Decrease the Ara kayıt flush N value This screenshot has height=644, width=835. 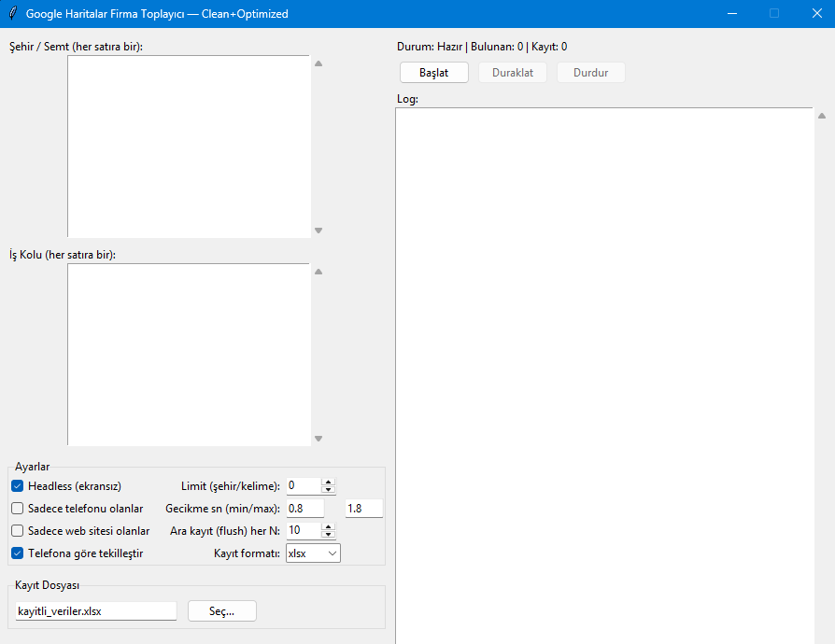tap(329, 535)
